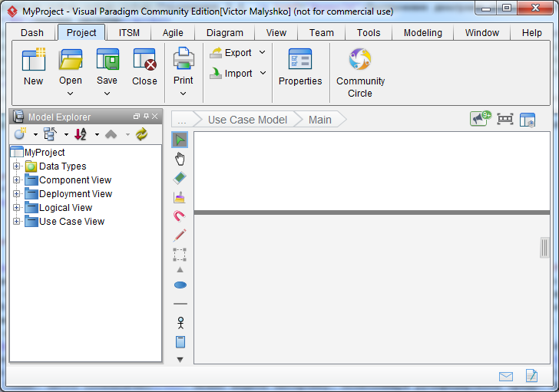This screenshot has width=559, height=392.
Task: Click the fit-to-width diagram icon
Action: (x=505, y=119)
